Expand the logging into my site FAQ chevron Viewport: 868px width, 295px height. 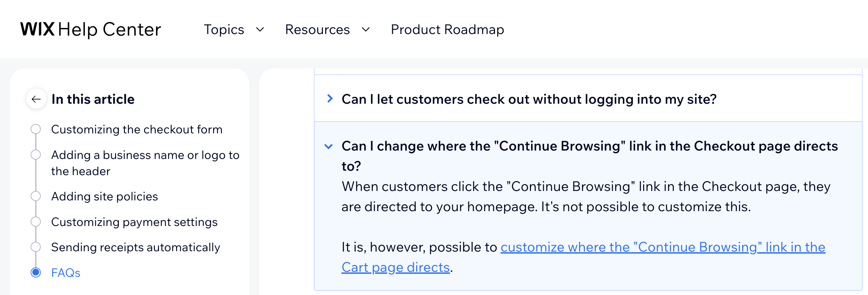coord(330,99)
